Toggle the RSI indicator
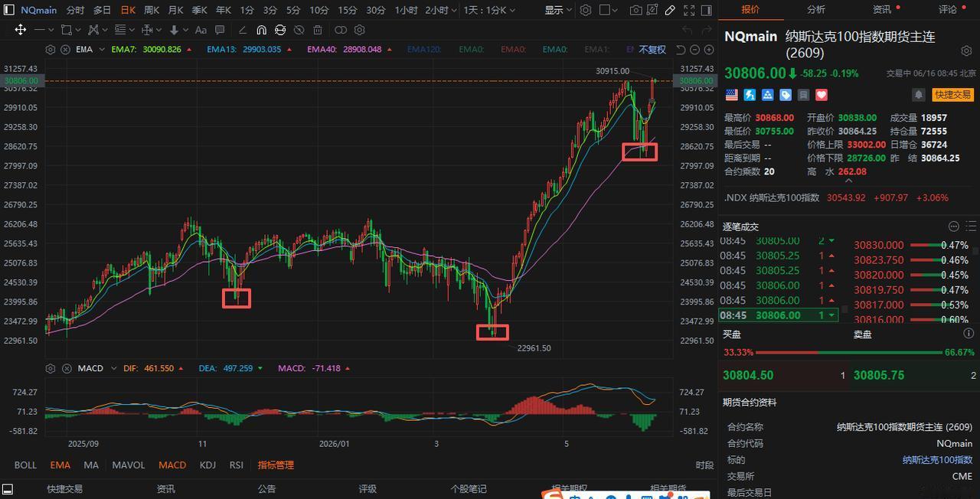Viewport: 980px width, 499px height. (236, 465)
